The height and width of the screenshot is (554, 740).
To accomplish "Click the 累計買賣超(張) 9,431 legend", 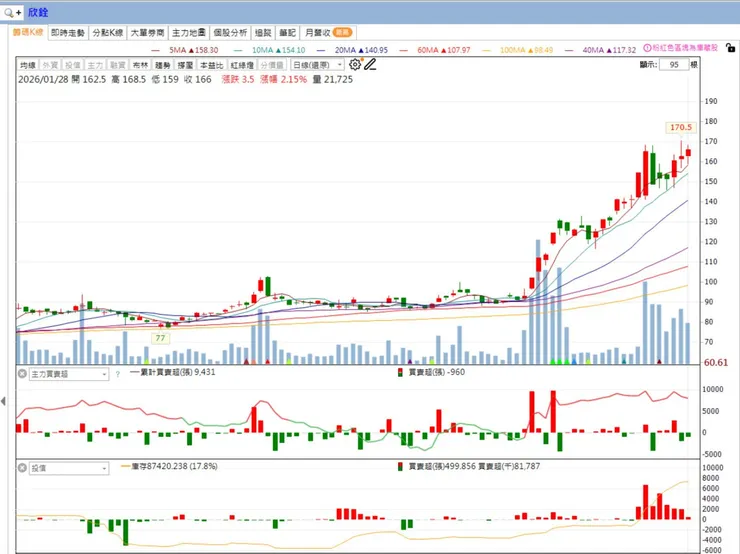I will [x=172, y=372].
